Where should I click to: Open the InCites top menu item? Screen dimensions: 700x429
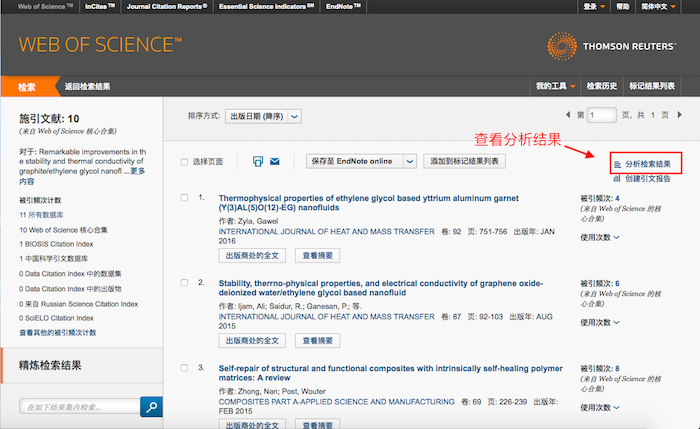click(x=100, y=6)
